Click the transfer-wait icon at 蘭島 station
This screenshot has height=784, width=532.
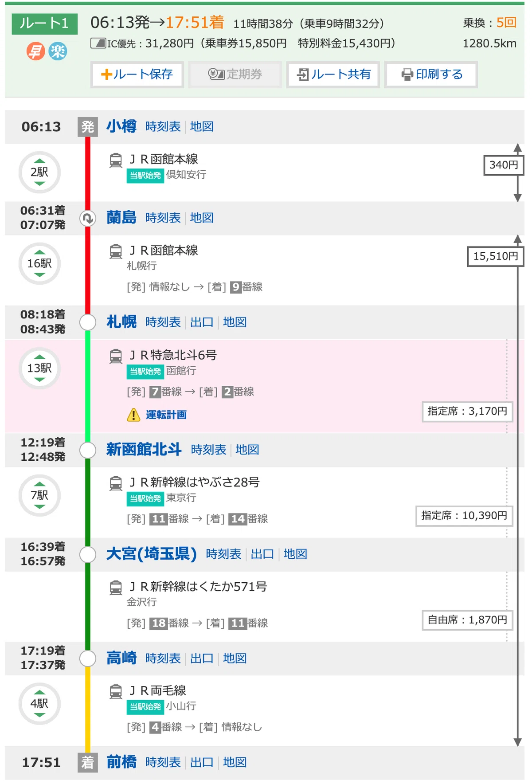pyautogui.click(x=88, y=218)
